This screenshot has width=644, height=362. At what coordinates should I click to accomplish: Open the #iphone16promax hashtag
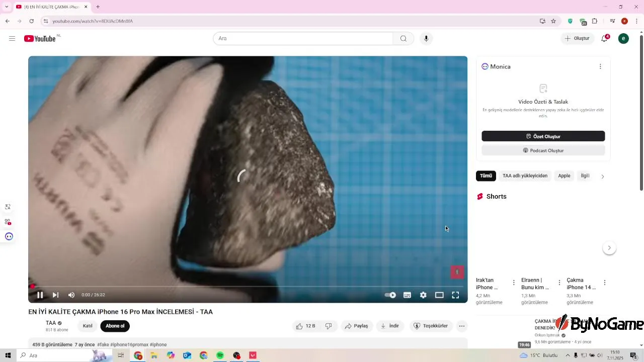click(129, 345)
